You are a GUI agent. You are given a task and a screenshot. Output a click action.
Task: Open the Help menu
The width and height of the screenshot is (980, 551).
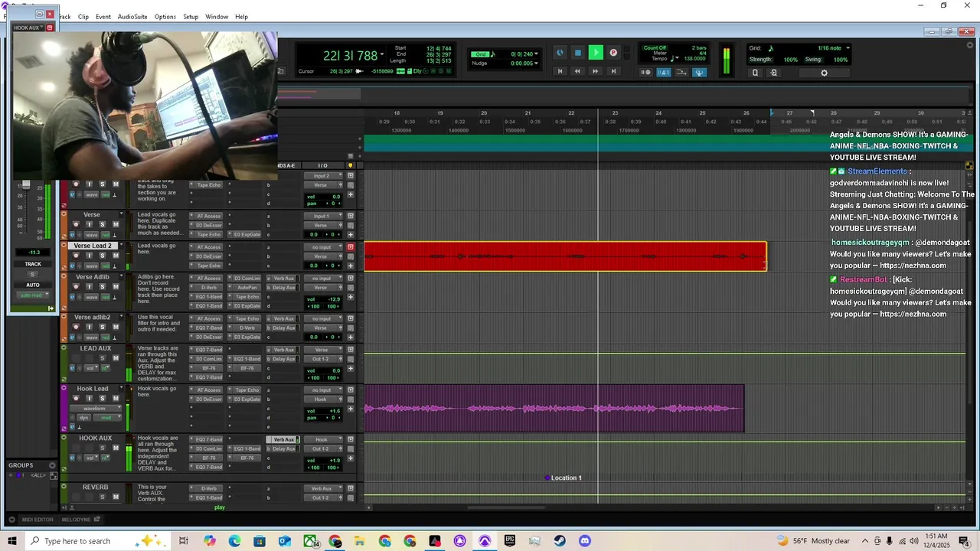[241, 17]
